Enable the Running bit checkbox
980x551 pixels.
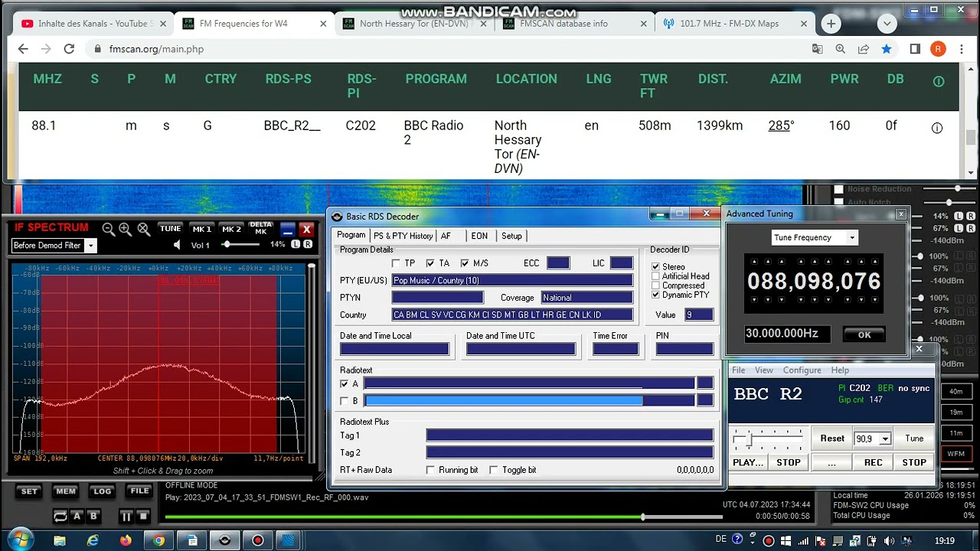tap(431, 470)
